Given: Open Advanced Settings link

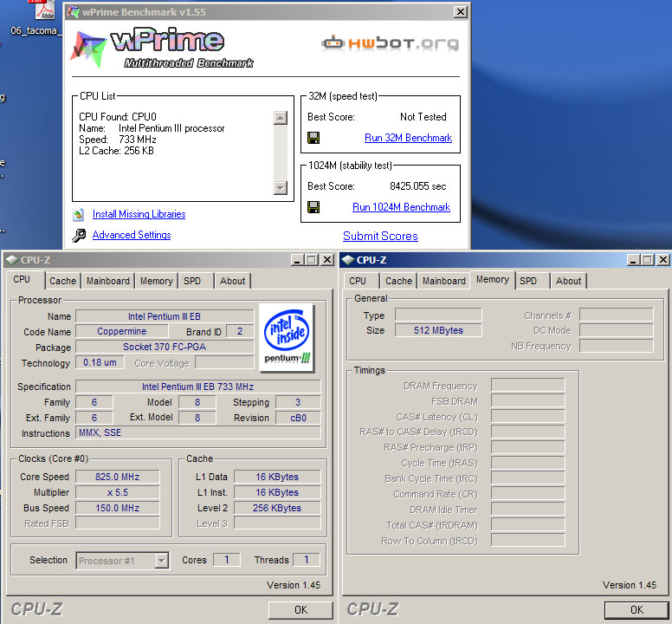Looking at the screenshot, I should 132,235.
